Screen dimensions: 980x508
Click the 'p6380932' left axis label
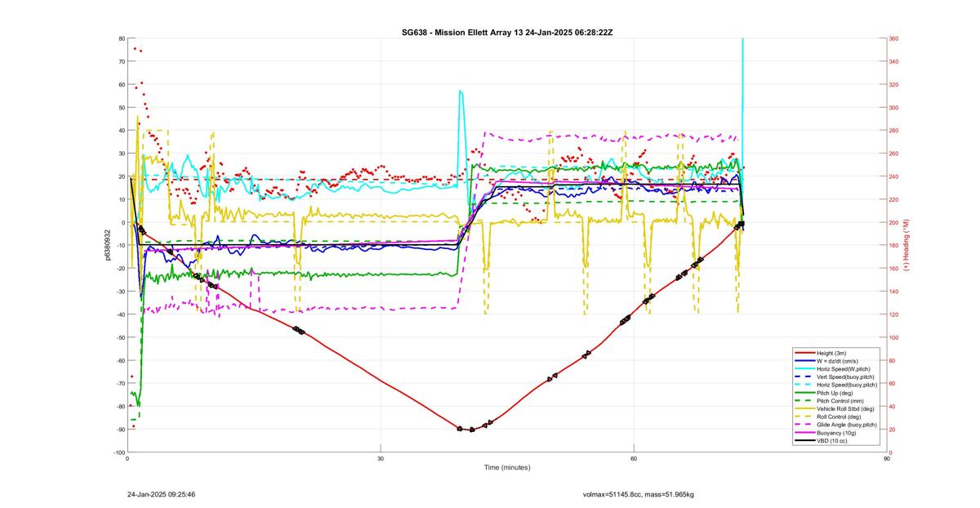pos(107,245)
